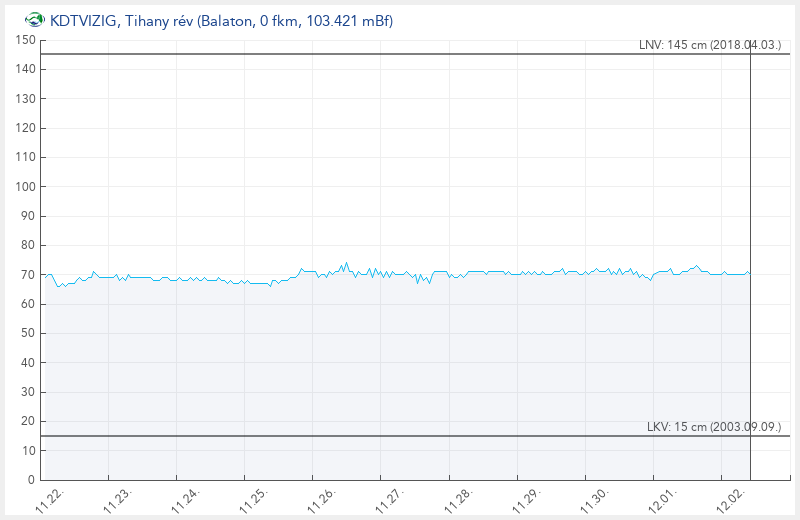Click the water level peak near 11.26.
800x520 pixels.
pyautogui.click(x=346, y=264)
